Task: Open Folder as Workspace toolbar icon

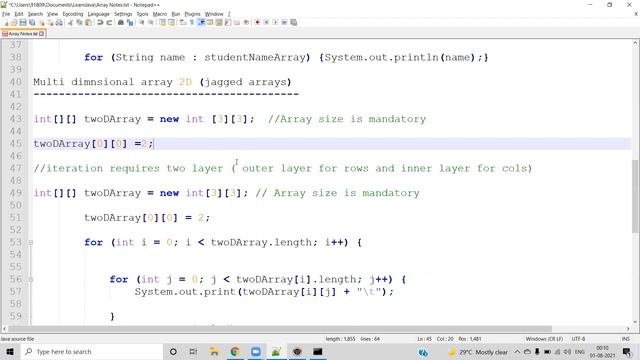Action: 237,22
